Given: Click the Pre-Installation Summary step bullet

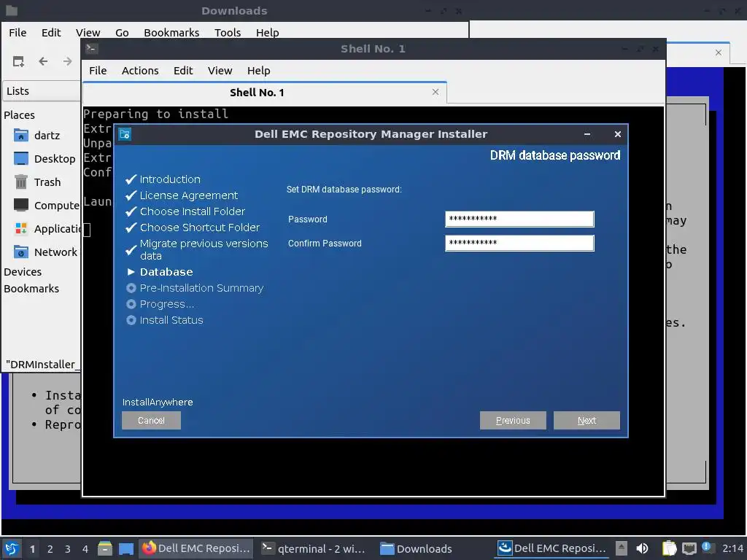Looking at the screenshot, I should 131,288.
